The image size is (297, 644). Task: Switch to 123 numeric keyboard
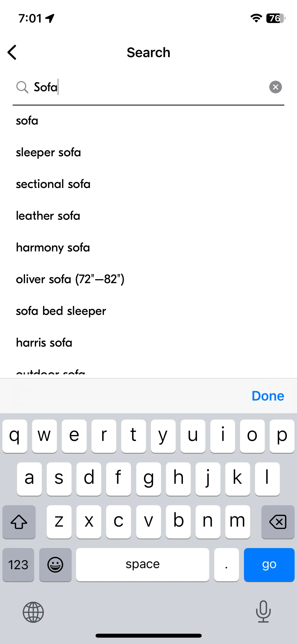(18, 565)
